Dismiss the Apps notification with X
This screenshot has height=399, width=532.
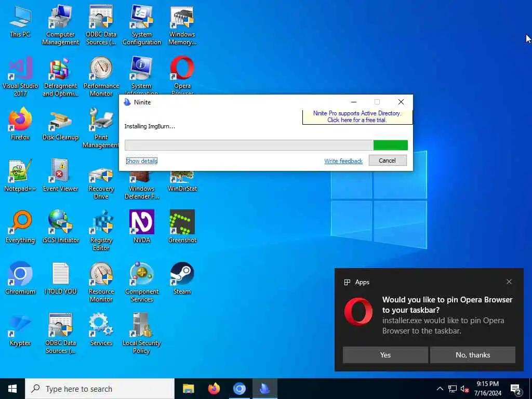509,282
